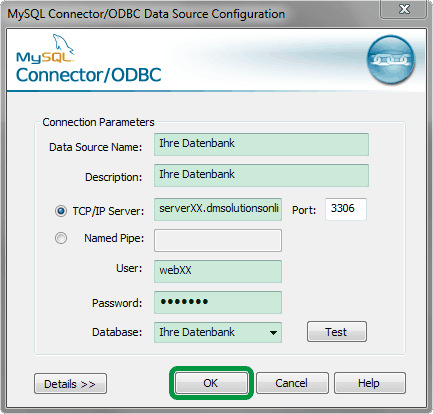Edit the TCP/IP Server address field
Screen dimensions: 433x414
218,209
